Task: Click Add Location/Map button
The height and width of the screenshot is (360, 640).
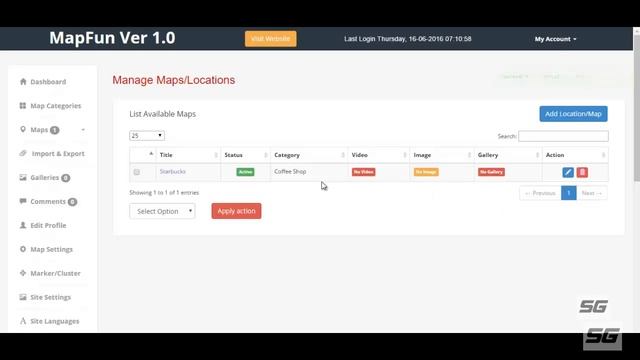Action: pyautogui.click(x=573, y=114)
